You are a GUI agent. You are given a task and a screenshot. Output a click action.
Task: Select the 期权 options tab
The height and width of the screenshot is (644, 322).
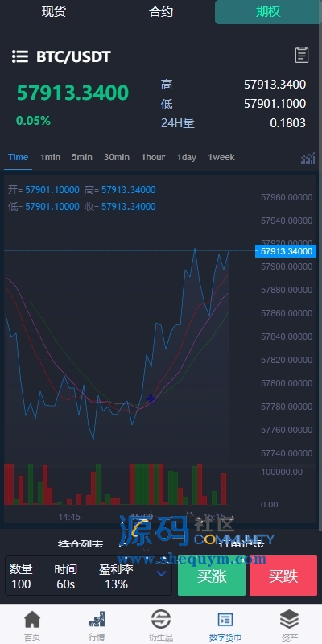(268, 12)
